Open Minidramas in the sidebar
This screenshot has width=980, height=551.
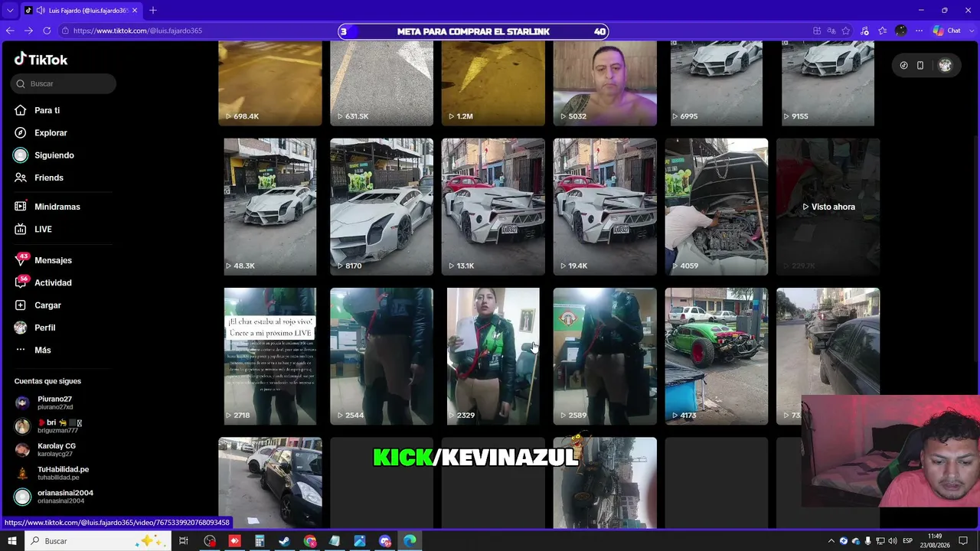coord(47,207)
